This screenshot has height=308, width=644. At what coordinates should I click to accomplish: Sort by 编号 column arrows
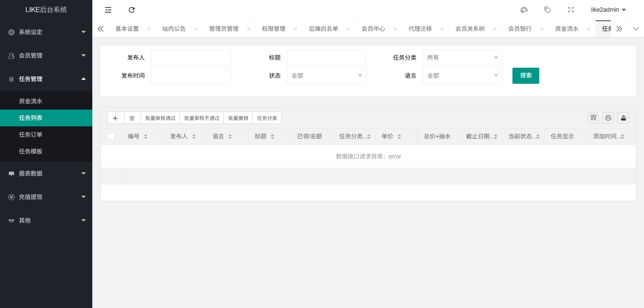(x=146, y=136)
